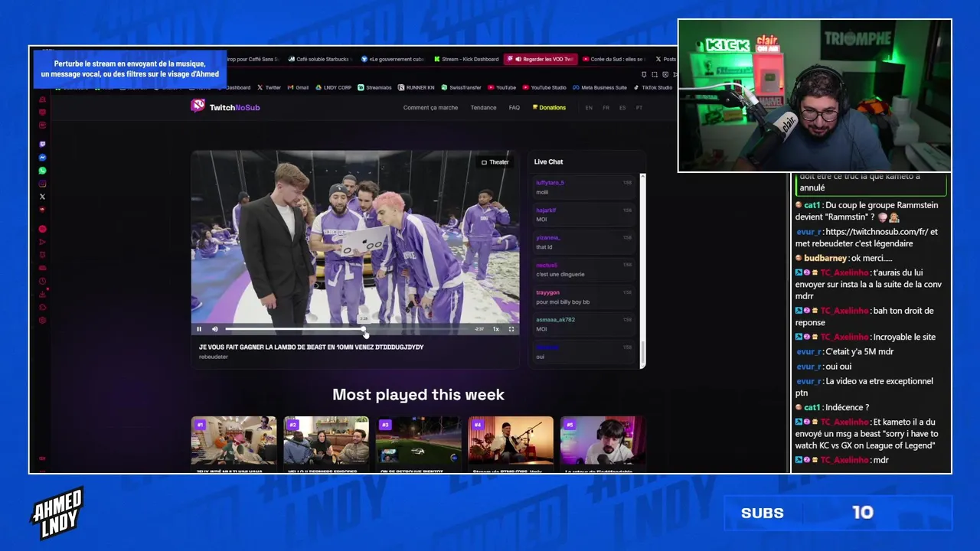
Task: Open Meta Business Suite bookmark
Action: tap(599, 87)
